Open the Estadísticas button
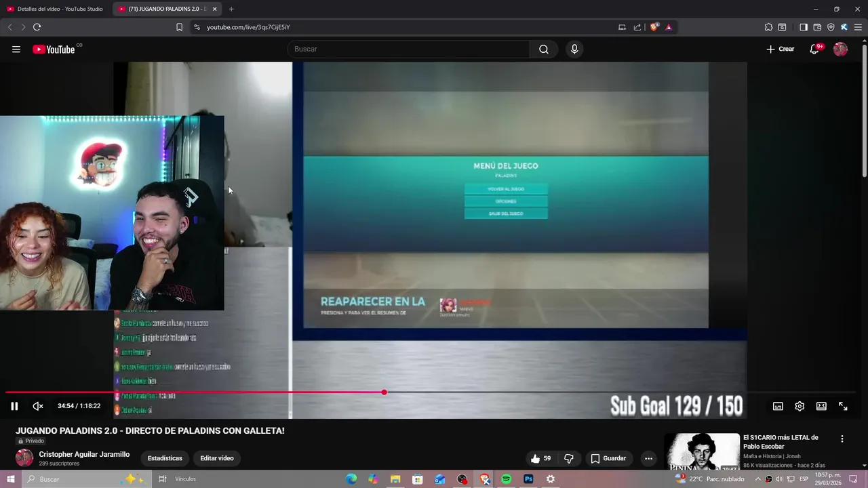This screenshot has width=868, height=488. click(165, 458)
